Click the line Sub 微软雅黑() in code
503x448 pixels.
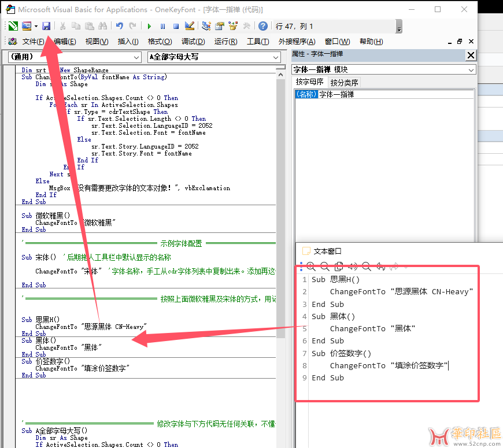point(46,216)
